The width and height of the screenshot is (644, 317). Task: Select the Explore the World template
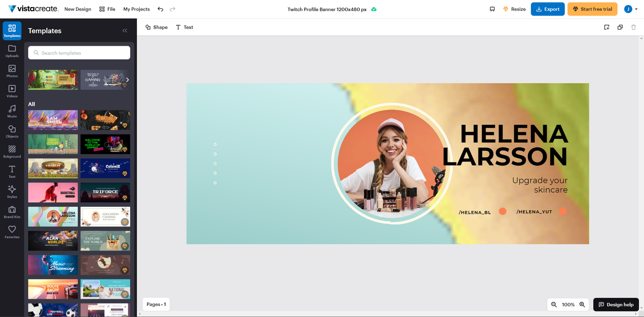[x=105, y=241]
